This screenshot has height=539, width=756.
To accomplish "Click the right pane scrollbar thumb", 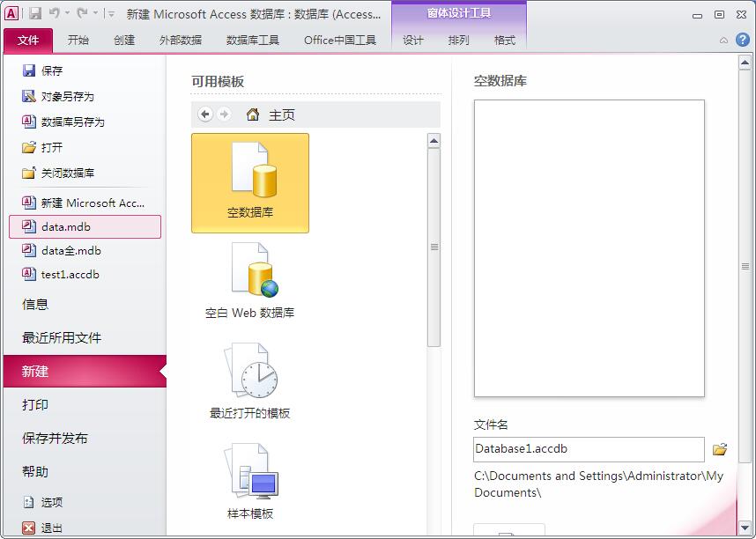I will point(745,266).
